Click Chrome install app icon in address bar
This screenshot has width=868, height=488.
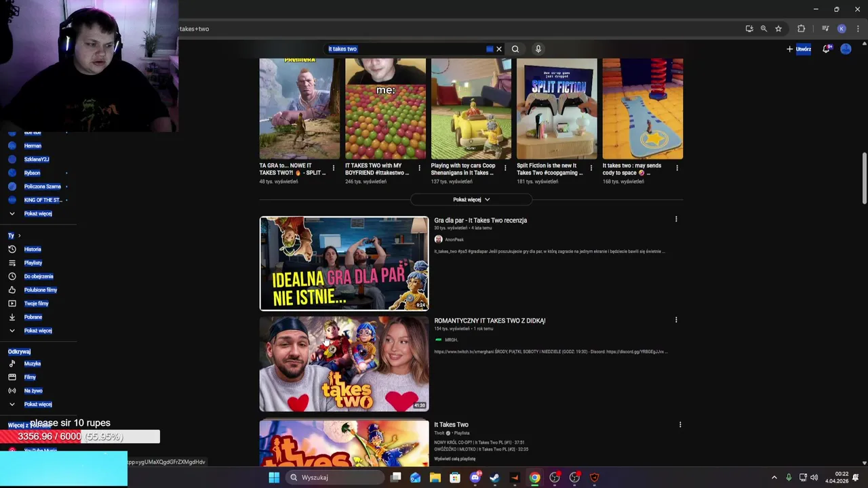tap(749, 28)
